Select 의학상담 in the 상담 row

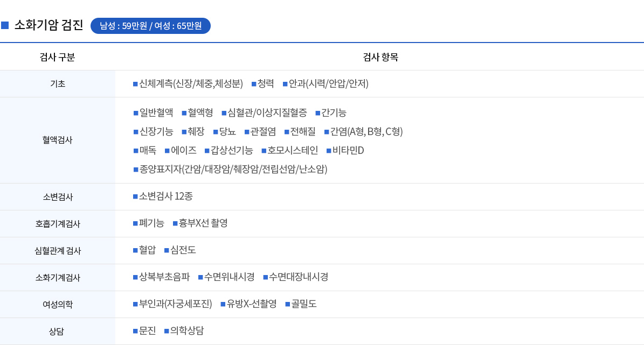[x=187, y=330]
